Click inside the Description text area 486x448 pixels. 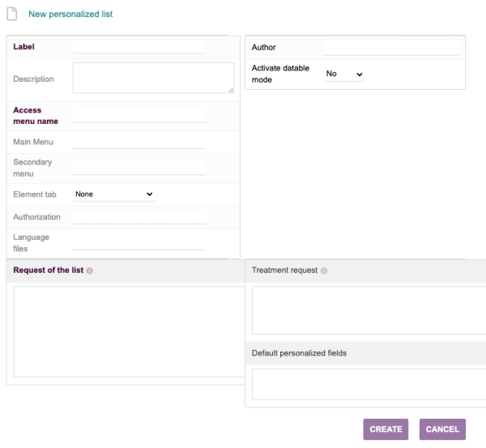[152, 79]
